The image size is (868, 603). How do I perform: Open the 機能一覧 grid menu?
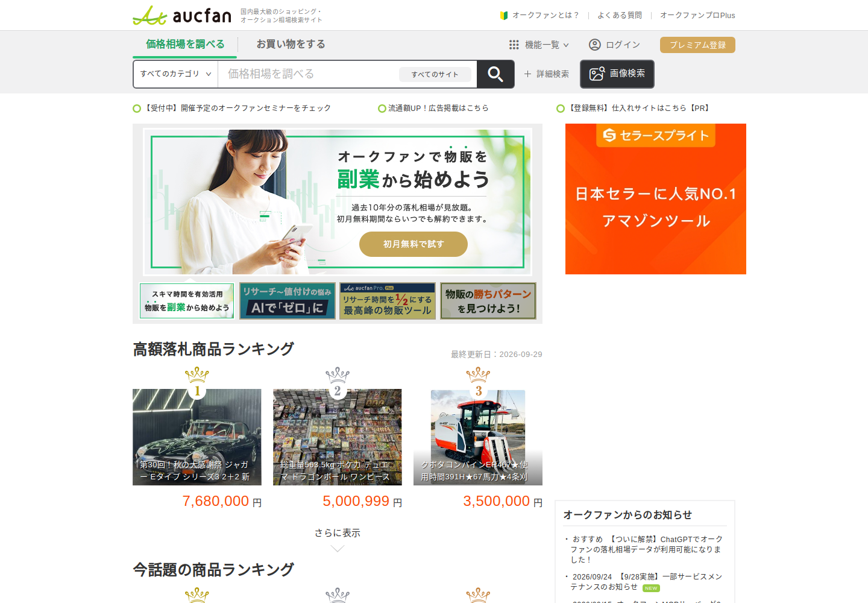coord(539,45)
